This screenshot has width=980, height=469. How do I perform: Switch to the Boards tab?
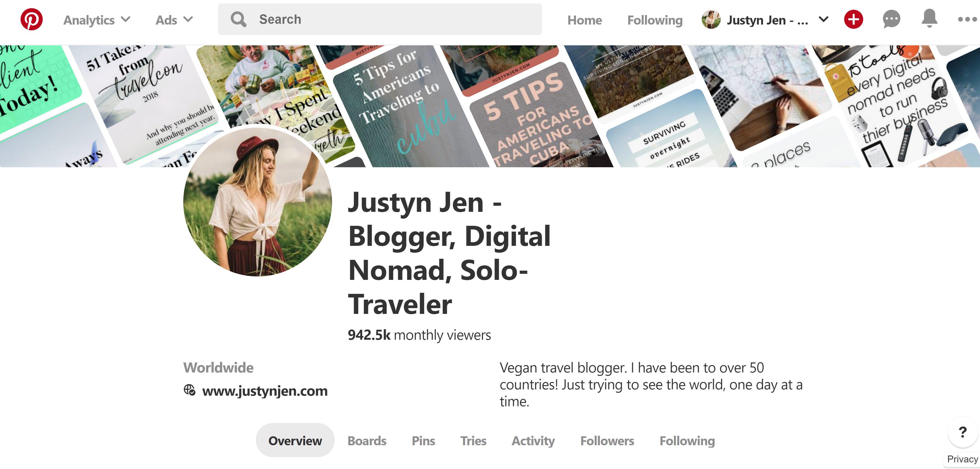(367, 441)
